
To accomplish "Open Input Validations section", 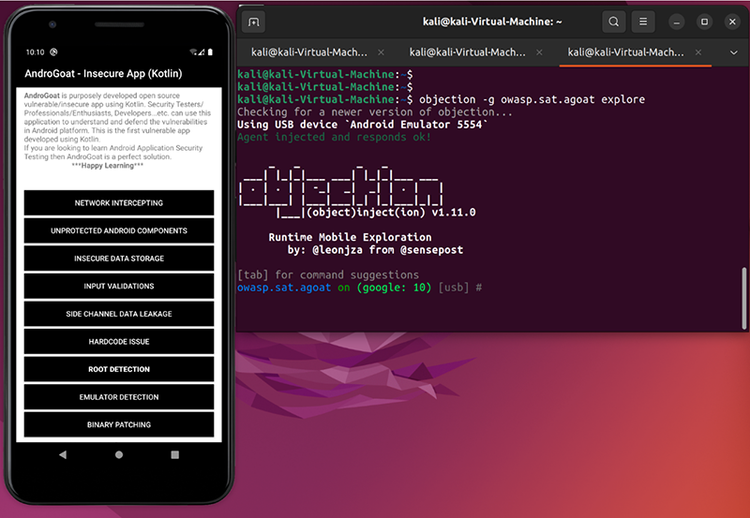I will click(x=119, y=286).
